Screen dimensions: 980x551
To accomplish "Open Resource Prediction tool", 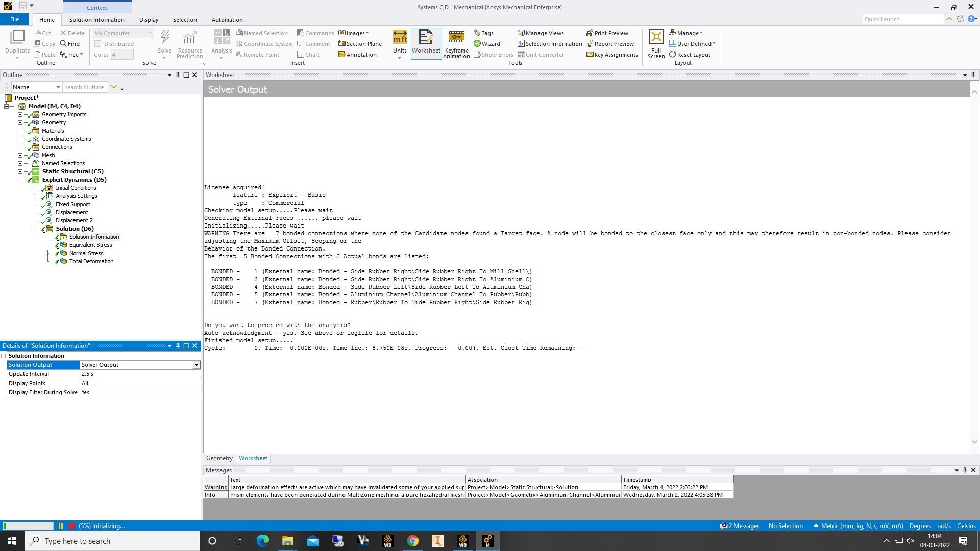I will [x=190, y=44].
